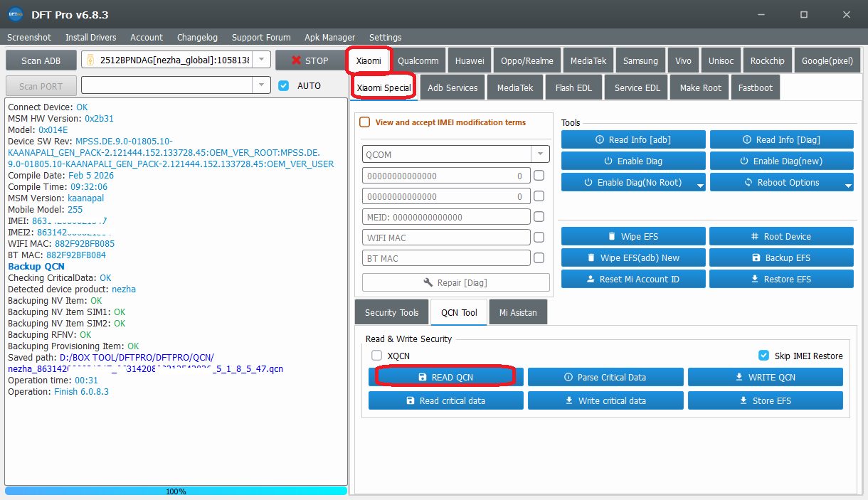868x500 pixels.
Task: Accept IMEI modification terms checkbox
Action: [365, 122]
